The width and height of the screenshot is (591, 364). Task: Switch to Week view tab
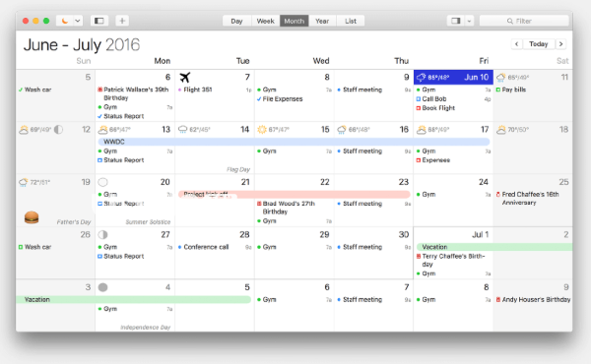(265, 21)
